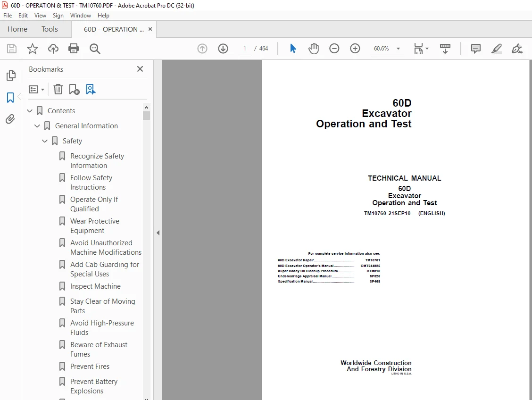Open Avoid Unauthorized Machine Modifications bookmark
Screen dimensions: 532x400
pyautogui.click(x=106, y=247)
